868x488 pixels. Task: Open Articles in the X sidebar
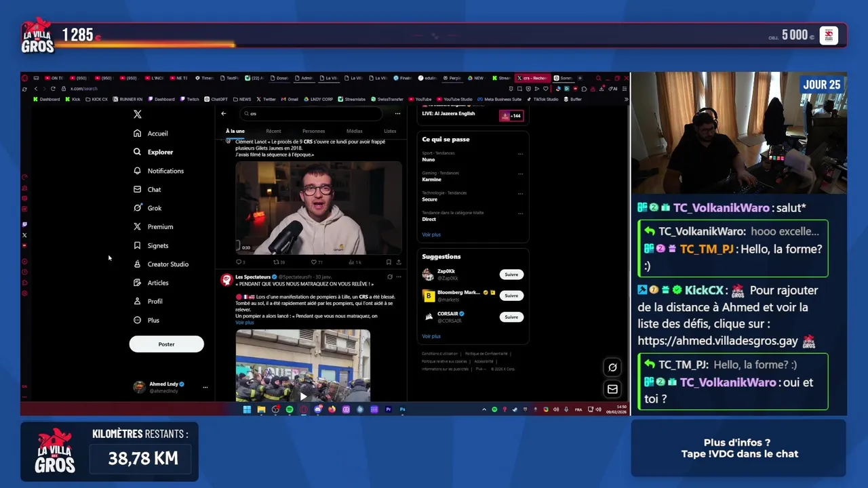coord(151,283)
